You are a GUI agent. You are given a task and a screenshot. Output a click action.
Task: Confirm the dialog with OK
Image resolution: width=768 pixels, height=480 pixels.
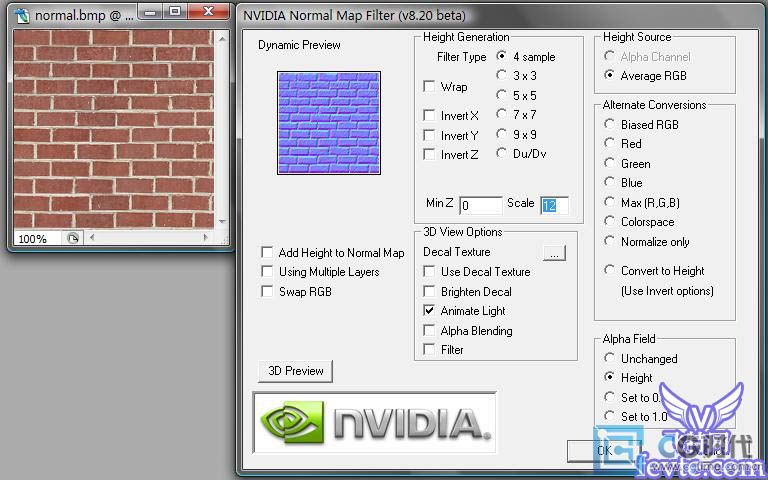coord(604,451)
